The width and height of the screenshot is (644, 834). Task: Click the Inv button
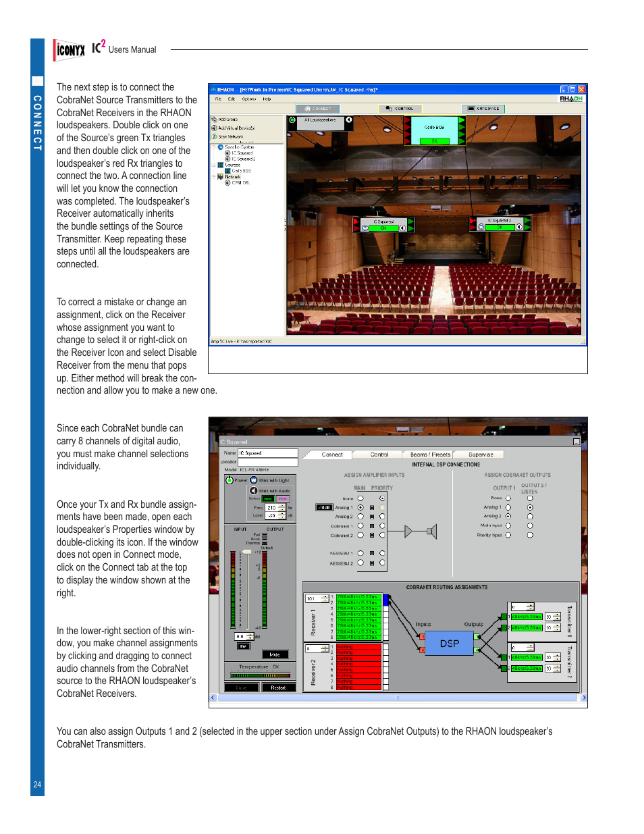pos(243,646)
